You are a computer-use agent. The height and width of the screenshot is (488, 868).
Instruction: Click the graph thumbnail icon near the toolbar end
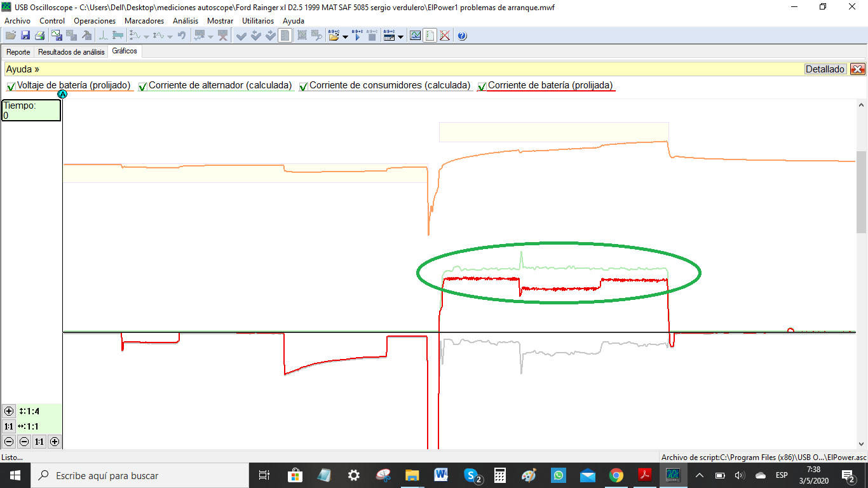[x=415, y=36]
